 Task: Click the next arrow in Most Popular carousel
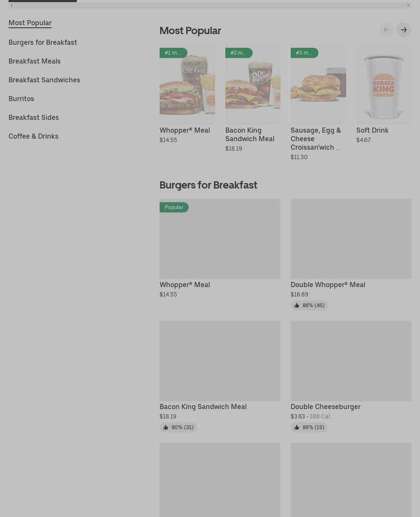403,30
